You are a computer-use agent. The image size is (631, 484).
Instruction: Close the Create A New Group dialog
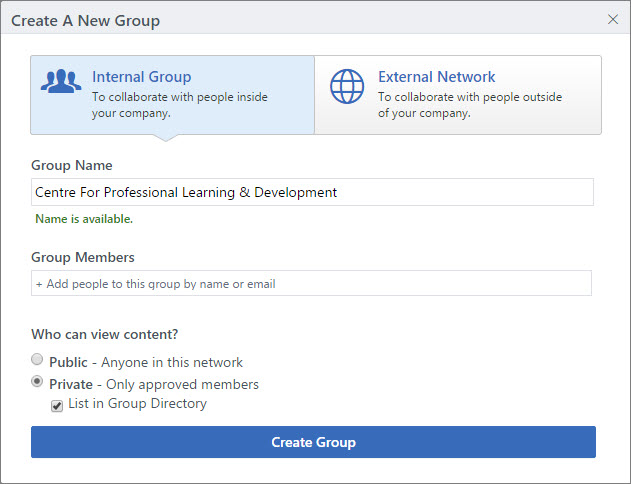[612, 19]
